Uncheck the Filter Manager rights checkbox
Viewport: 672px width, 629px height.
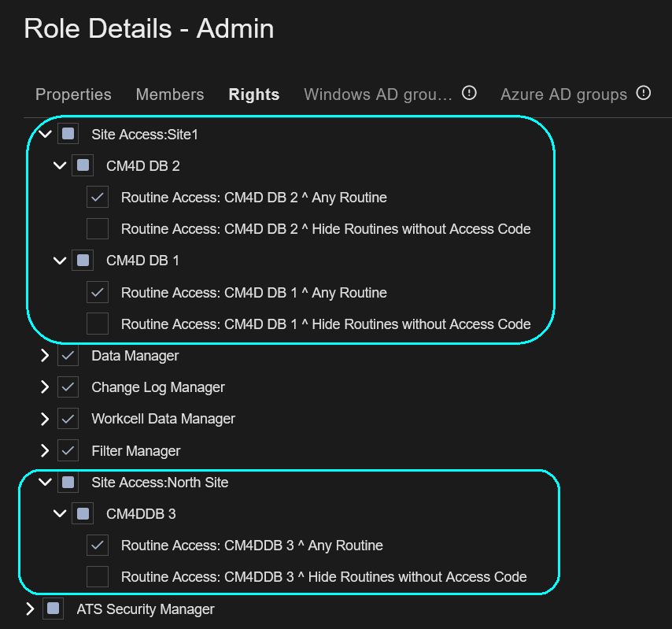pyautogui.click(x=68, y=450)
